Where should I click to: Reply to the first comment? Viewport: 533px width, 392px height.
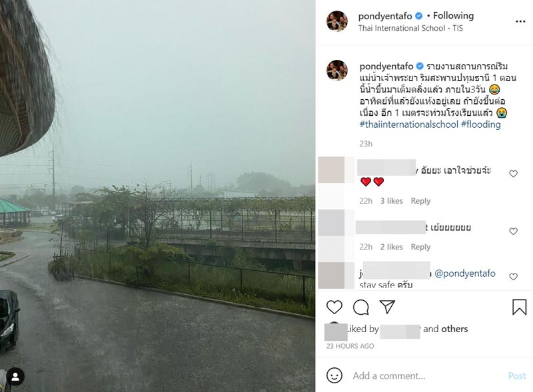(x=420, y=201)
